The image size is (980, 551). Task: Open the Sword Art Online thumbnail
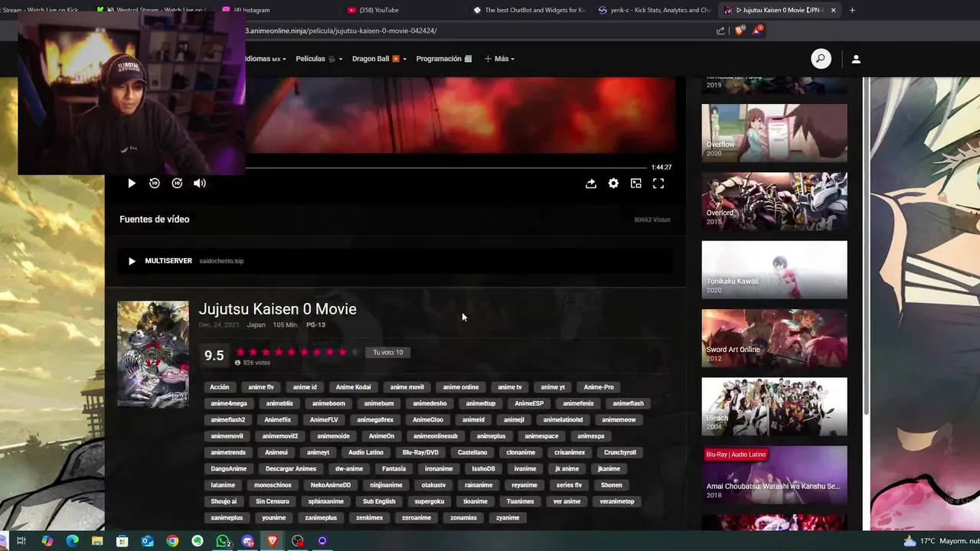pos(774,338)
